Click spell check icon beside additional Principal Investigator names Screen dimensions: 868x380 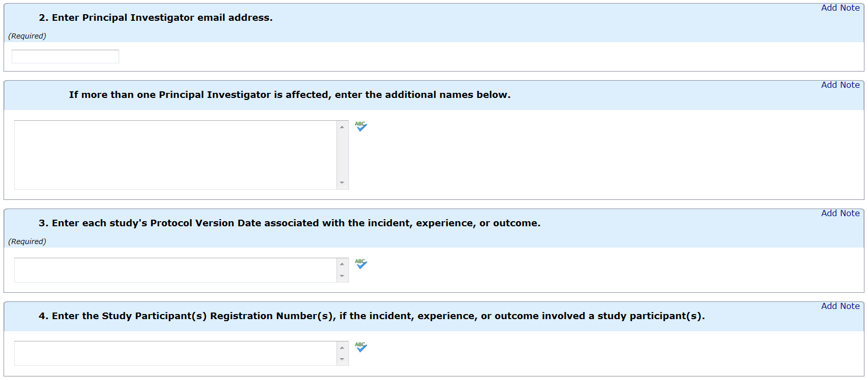coord(361,126)
